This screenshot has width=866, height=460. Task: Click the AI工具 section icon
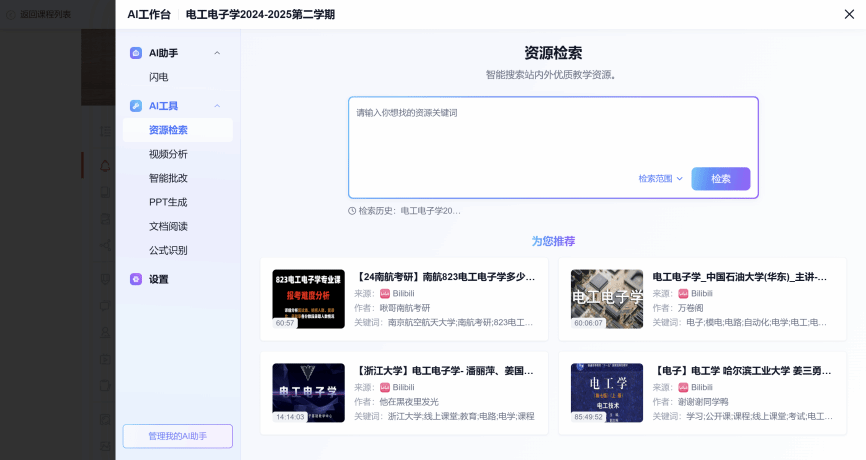136,106
